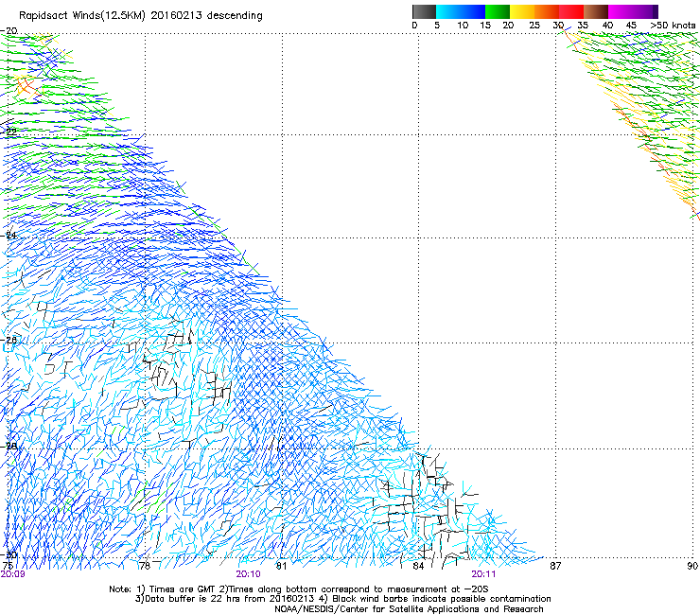Click the 90 longitude label

coord(692,566)
